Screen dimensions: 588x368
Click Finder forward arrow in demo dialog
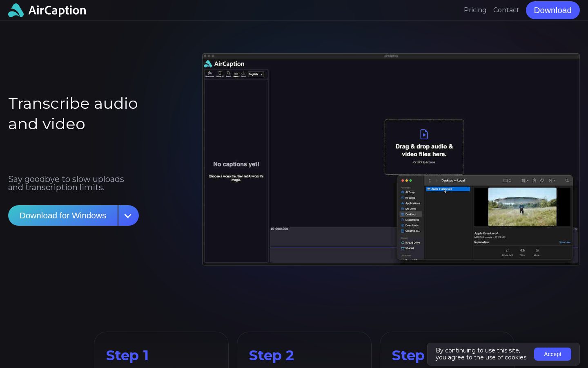pyautogui.click(x=436, y=180)
